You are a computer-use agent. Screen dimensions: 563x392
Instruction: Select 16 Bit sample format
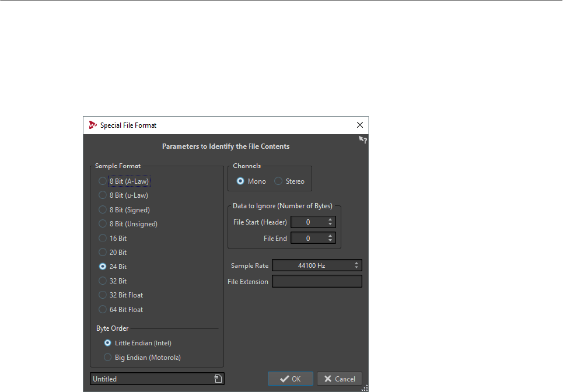[113, 238]
